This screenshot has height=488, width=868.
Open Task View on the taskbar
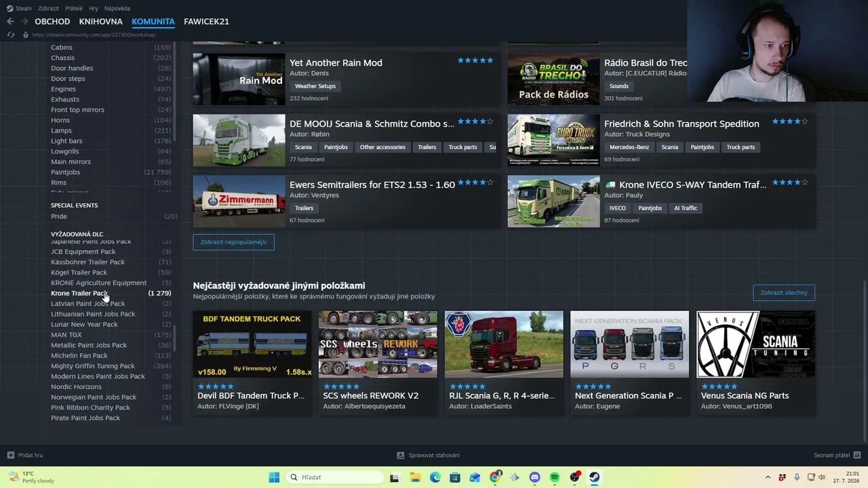coord(395,477)
